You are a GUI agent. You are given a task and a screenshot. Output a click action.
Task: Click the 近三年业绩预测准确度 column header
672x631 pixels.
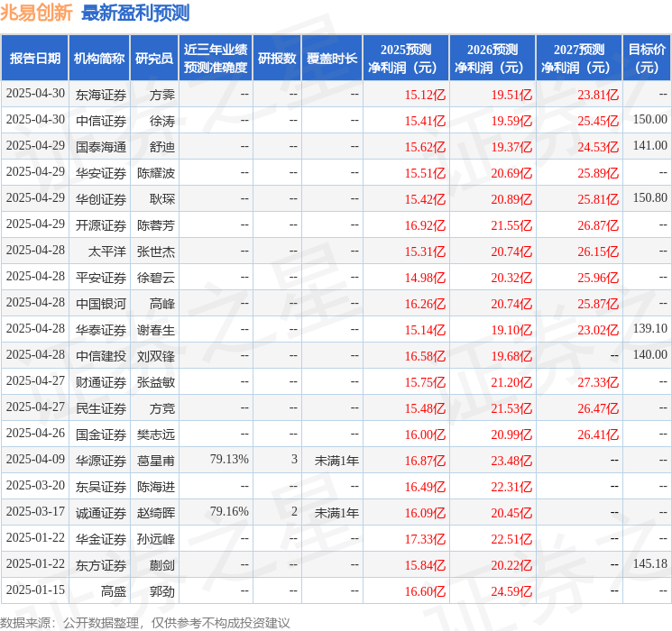(216, 59)
